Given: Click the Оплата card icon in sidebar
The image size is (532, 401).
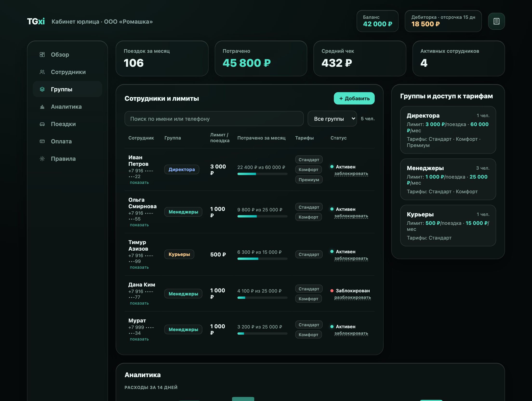Looking at the screenshot, I should (42, 141).
